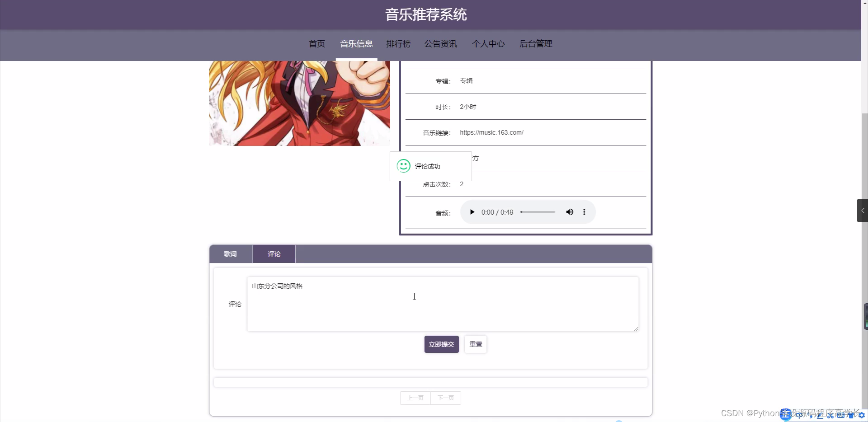Play the audio track

click(x=472, y=212)
